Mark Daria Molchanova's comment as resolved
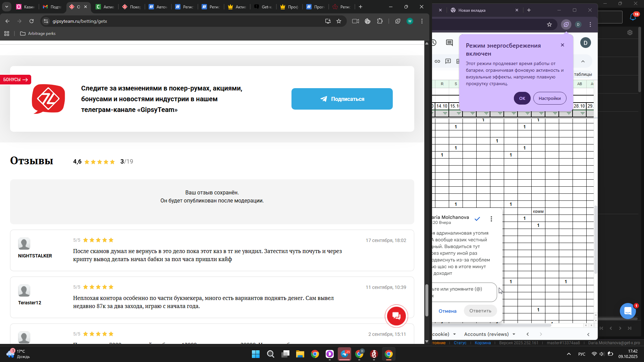 (477, 219)
